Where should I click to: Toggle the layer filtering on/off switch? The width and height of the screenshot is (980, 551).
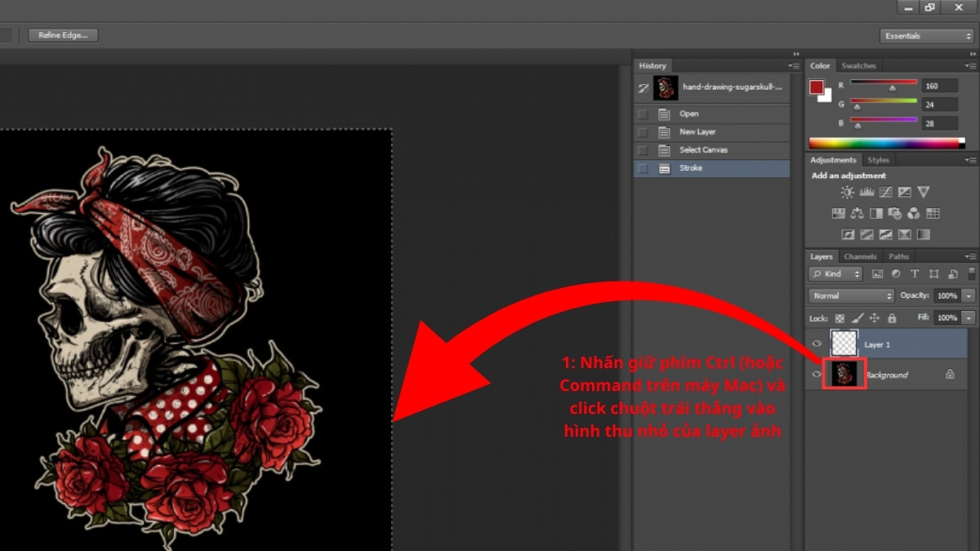(971, 274)
